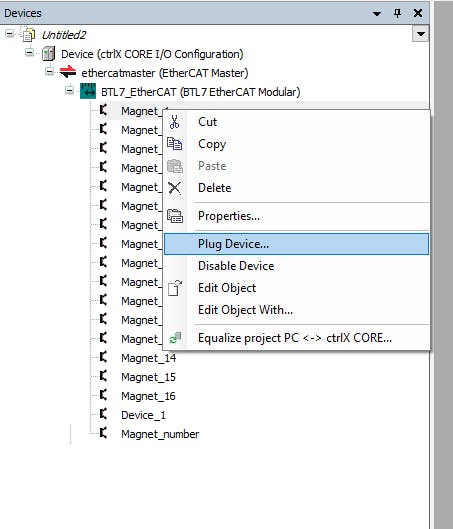Select Magnet_15 in the tree

pyautogui.click(x=148, y=377)
